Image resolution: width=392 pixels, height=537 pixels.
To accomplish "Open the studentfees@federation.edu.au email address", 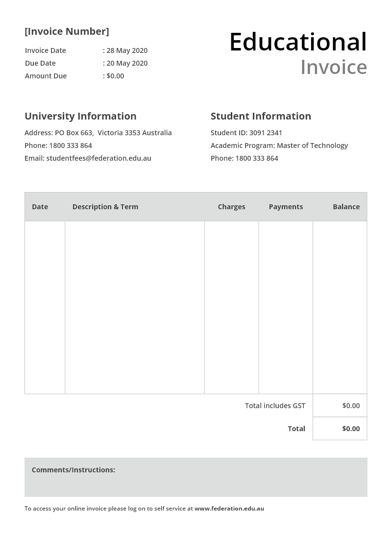I will click(x=98, y=158).
